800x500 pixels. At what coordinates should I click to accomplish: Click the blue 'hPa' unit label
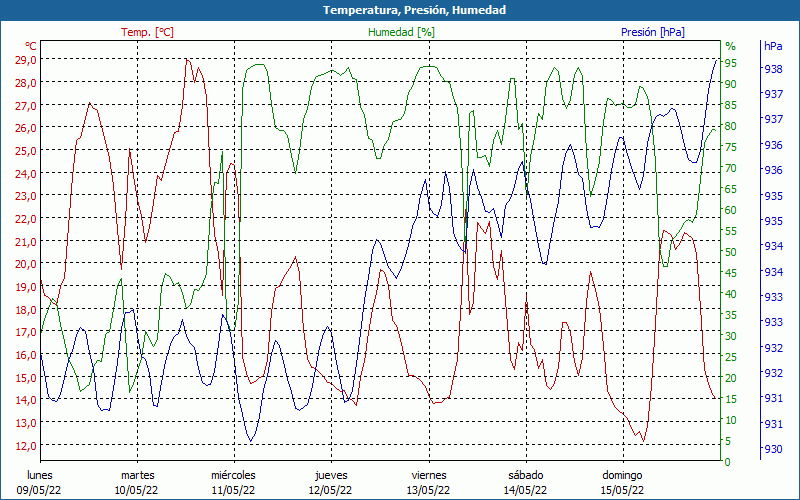click(x=773, y=46)
